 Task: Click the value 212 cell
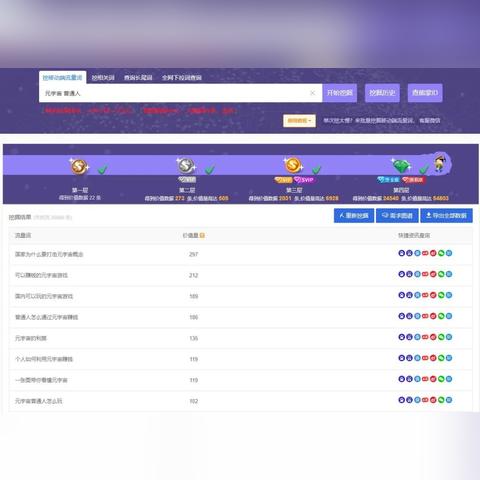coord(194,275)
